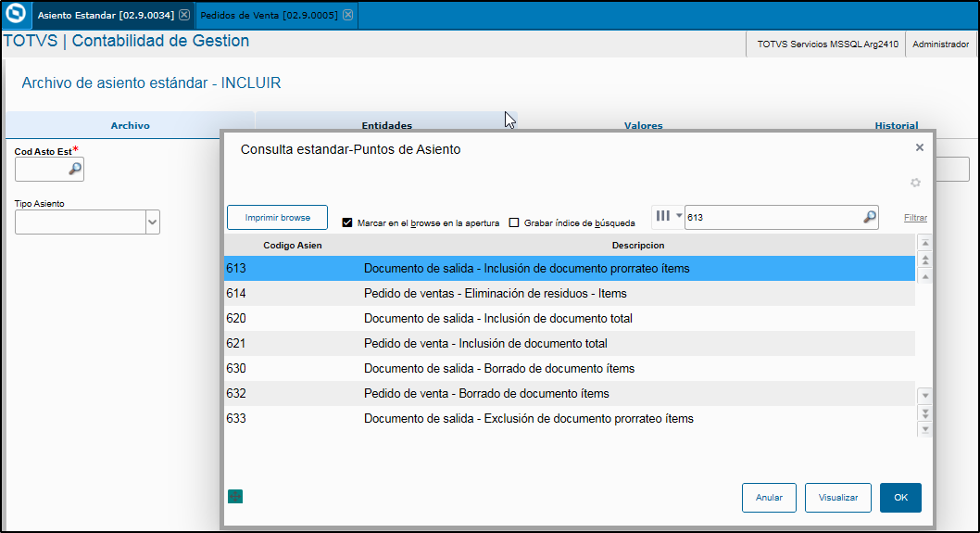The image size is (980, 533).
Task: Click the search magnifier in the 613 field
Action: click(x=870, y=217)
